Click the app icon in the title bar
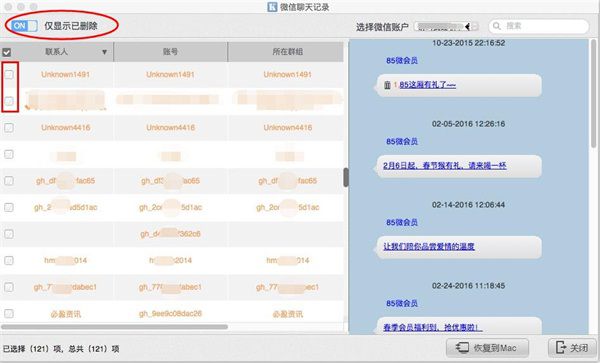The width and height of the screenshot is (600, 363). click(272, 7)
